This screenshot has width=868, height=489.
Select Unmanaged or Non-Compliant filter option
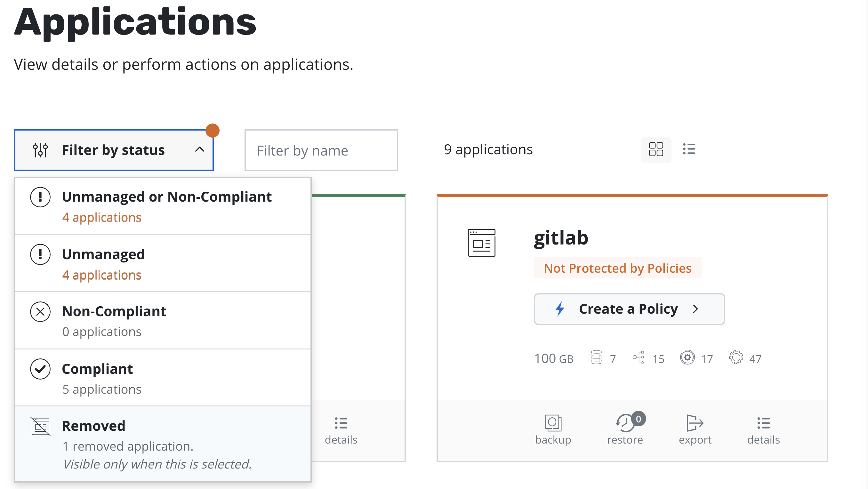pyautogui.click(x=163, y=206)
